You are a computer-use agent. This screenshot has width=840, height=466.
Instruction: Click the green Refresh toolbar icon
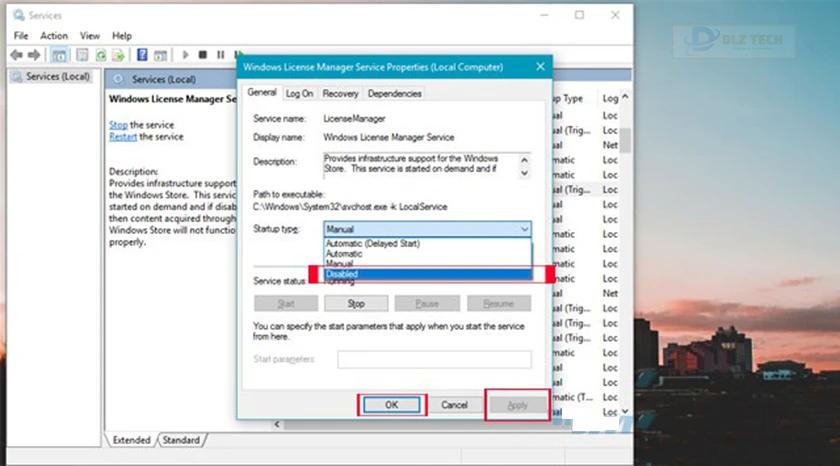[x=100, y=55]
